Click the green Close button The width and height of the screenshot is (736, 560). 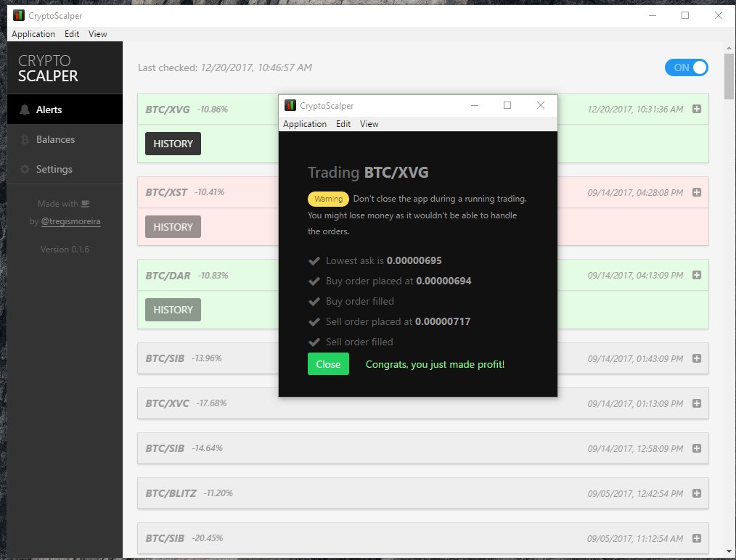tap(328, 364)
